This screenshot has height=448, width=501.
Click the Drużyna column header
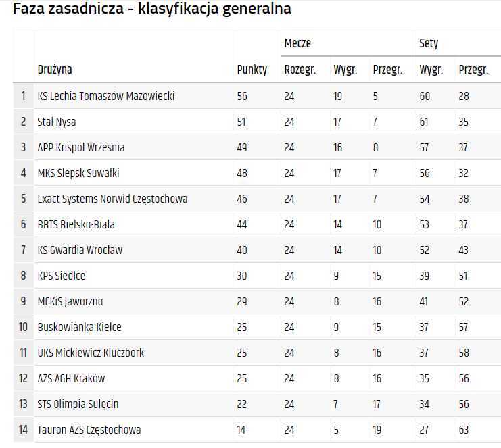pyautogui.click(x=55, y=69)
